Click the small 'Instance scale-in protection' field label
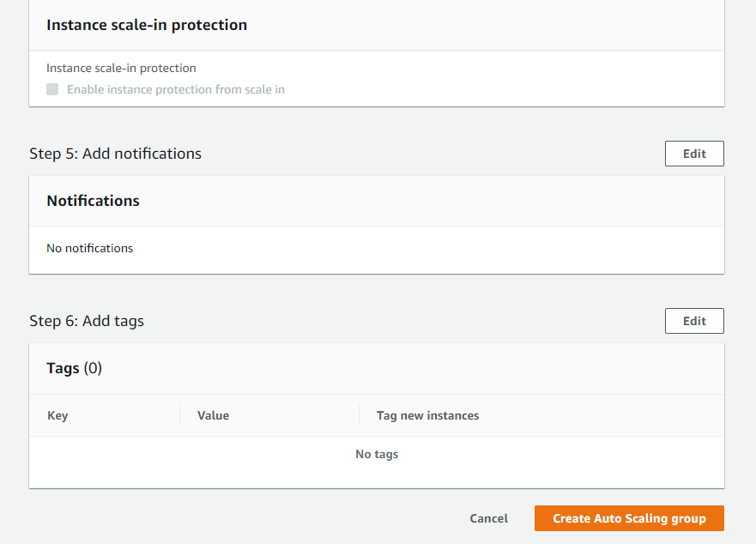This screenshot has width=756, height=544. click(x=121, y=68)
